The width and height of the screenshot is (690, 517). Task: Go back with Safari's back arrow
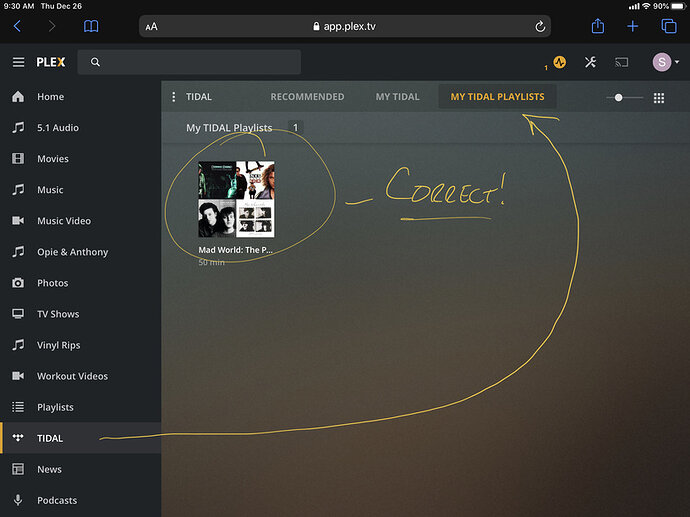[17, 26]
